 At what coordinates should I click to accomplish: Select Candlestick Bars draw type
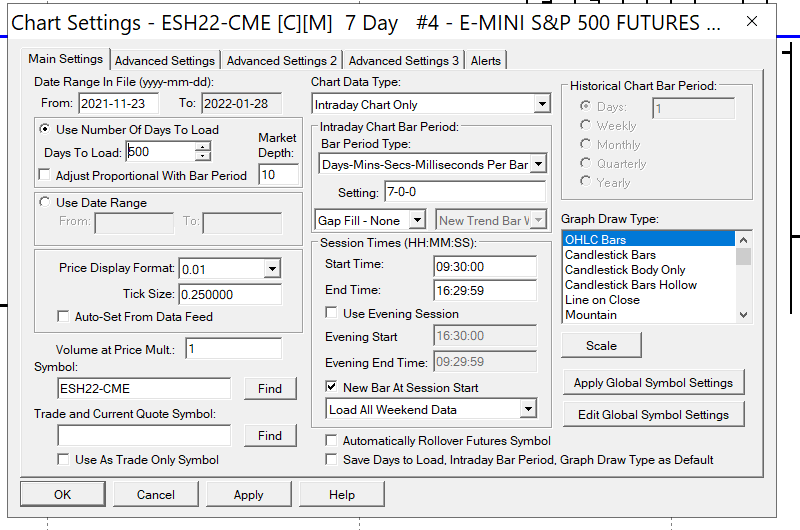pos(649,255)
